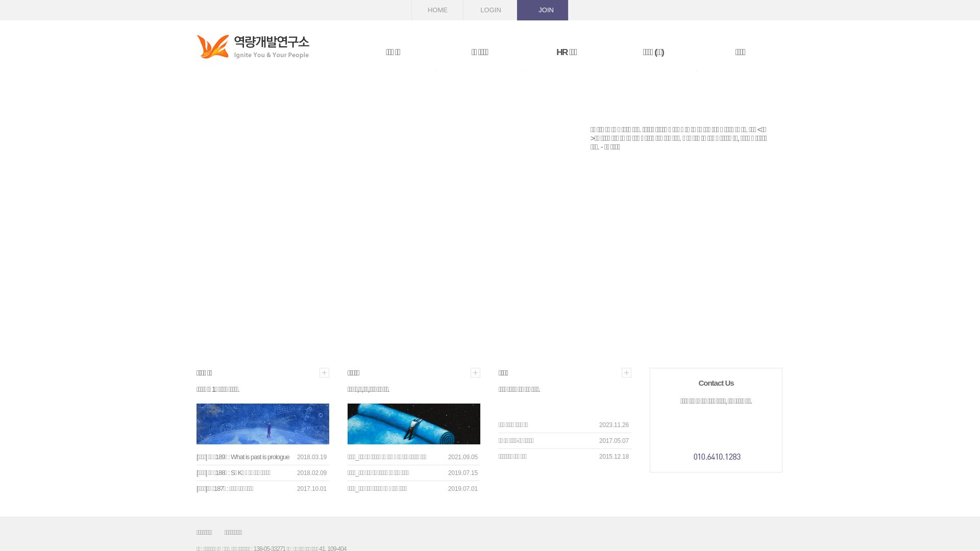The width and height of the screenshot is (980, 551).
Task: Click the JOIN button
Action: click(x=543, y=10)
